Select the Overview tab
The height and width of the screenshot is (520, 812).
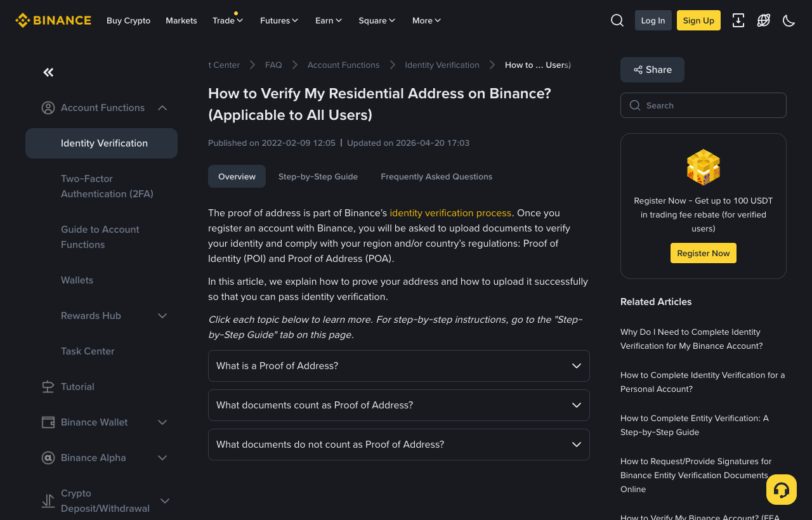(237, 176)
